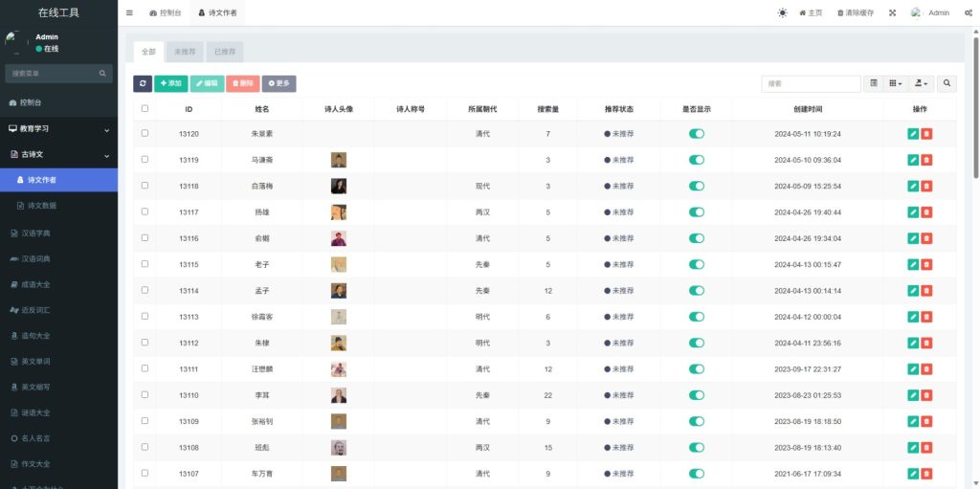
Task: Turn off the 是否显示 switch for 孟子
Action: tap(697, 290)
